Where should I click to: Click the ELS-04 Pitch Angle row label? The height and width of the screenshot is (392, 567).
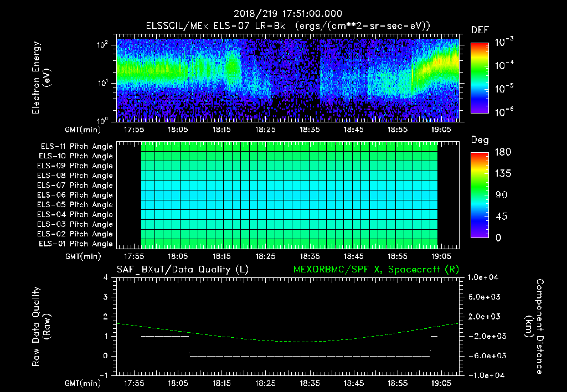pos(75,214)
